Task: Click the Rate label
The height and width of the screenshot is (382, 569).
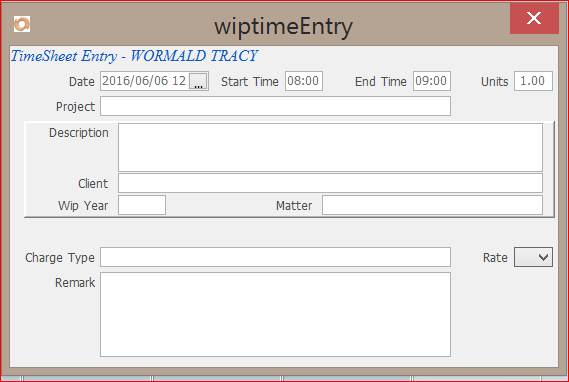Action: 495,258
